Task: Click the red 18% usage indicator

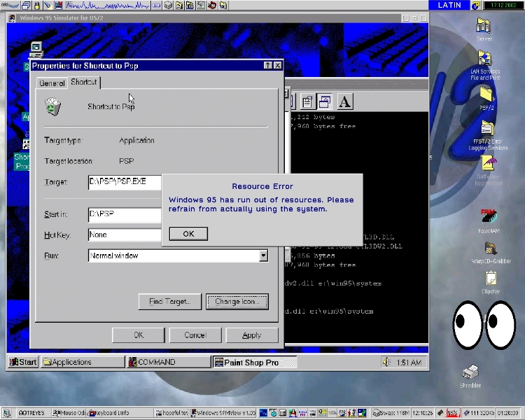Action: [x=452, y=413]
